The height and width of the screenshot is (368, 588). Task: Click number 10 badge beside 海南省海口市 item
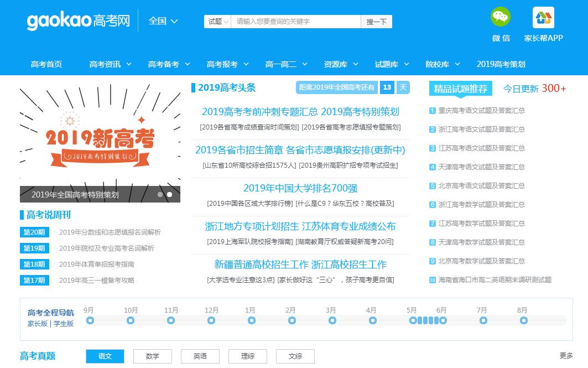(433, 280)
